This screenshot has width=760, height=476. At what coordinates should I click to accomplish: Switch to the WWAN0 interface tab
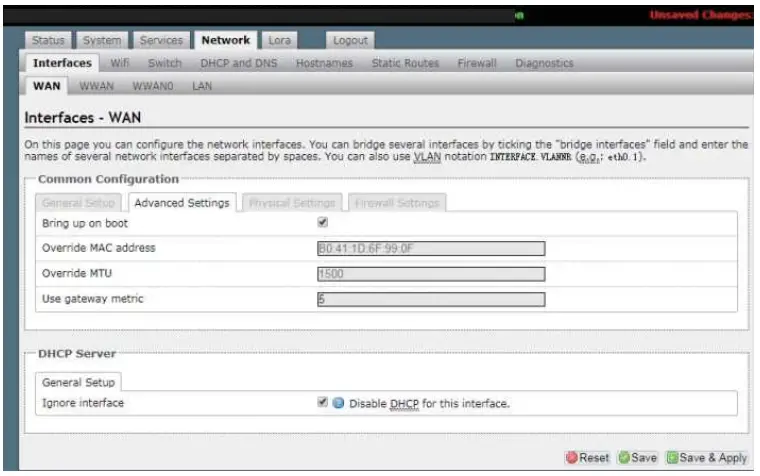coord(153,86)
